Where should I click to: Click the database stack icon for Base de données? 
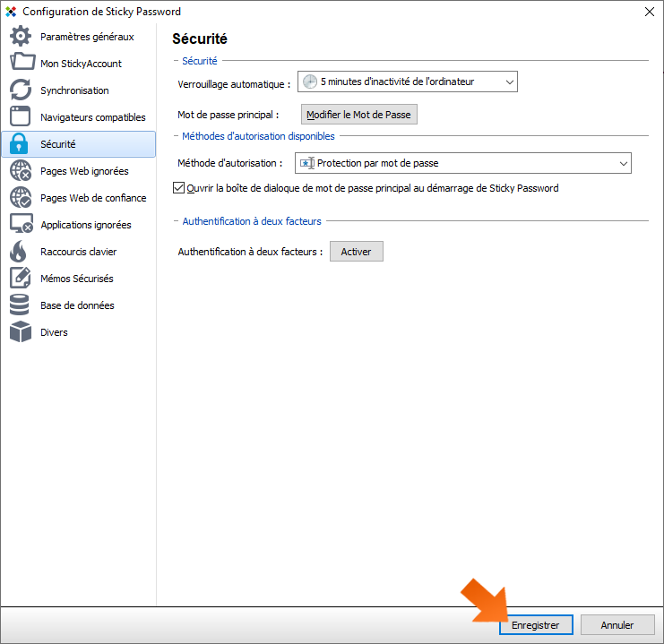click(19, 305)
